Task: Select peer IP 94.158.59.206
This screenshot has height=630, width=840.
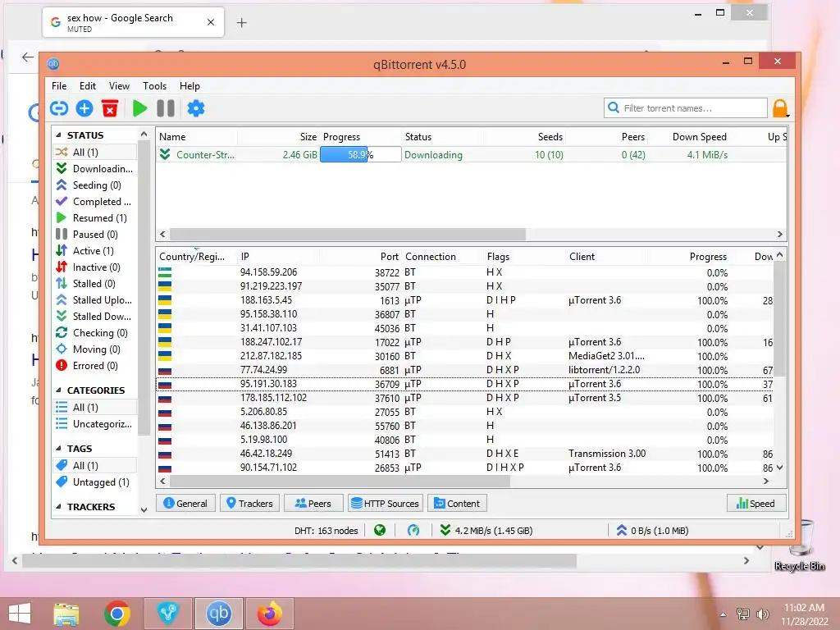Action: point(268,272)
